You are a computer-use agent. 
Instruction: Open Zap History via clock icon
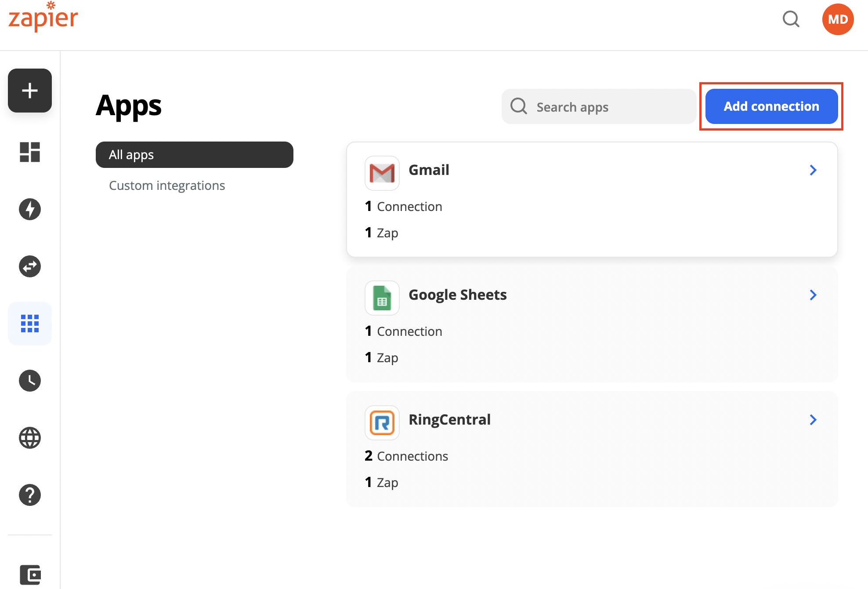tap(29, 381)
